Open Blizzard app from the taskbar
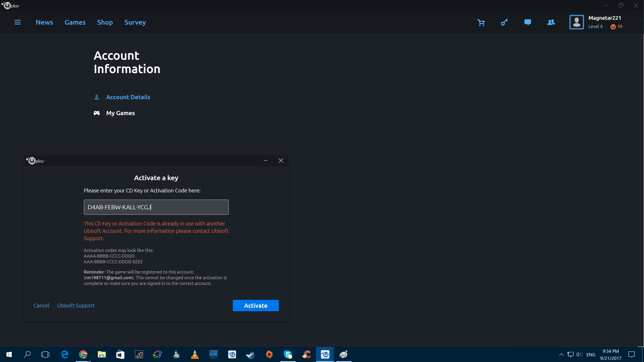644x362 pixels. [213, 354]
